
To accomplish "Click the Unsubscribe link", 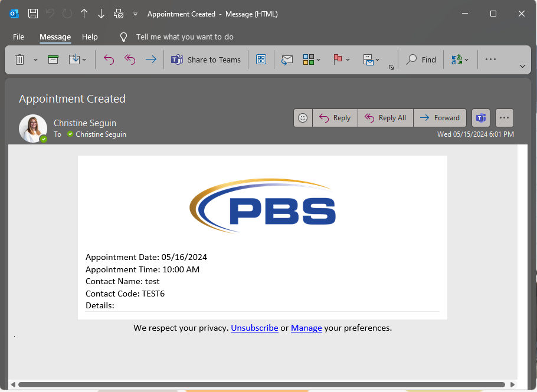I will [254, 328].
